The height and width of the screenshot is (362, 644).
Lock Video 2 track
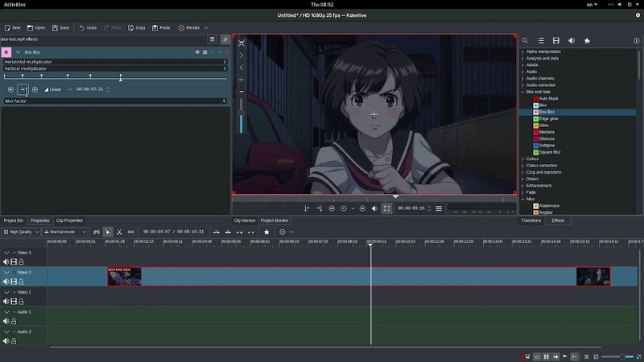click(21, 282)
